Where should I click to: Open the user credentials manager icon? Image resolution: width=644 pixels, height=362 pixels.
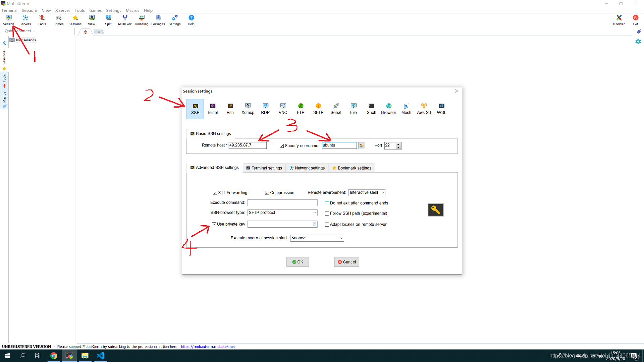(362, 145)
